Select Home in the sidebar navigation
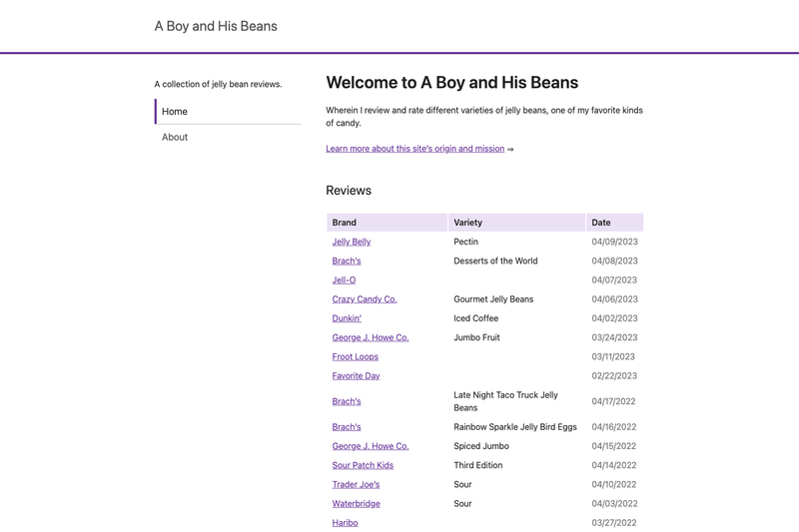This screenshot has height=532, width=799. click(x=228, y=112)
